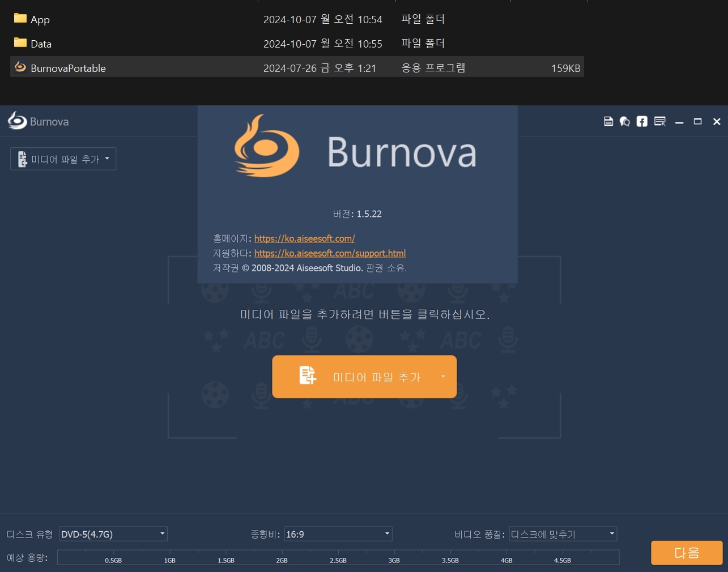Image resolution: width=728 pixels, height=572 pixels.
Task: Open the Facebook icon in title bar
Action: (642, 121)
